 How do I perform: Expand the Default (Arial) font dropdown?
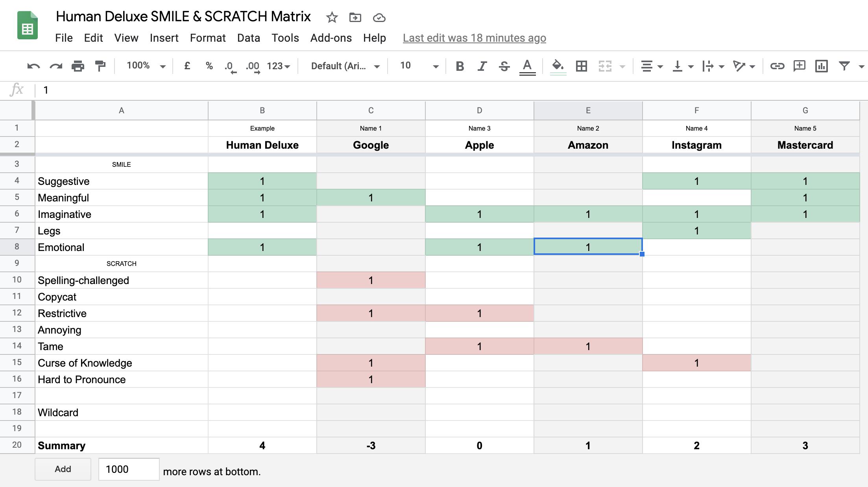coord(345,66)
